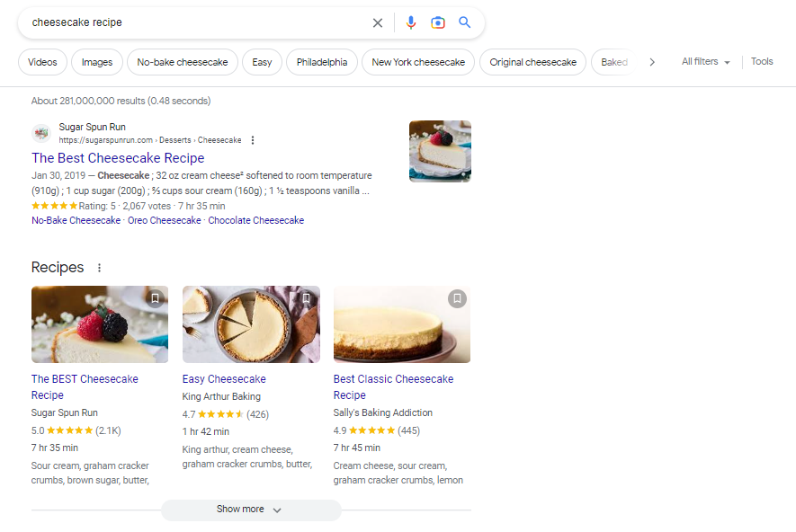Open search by image camera icon
Image resolution: width=796 pixels, height=532 pixels.
(438, 22)
